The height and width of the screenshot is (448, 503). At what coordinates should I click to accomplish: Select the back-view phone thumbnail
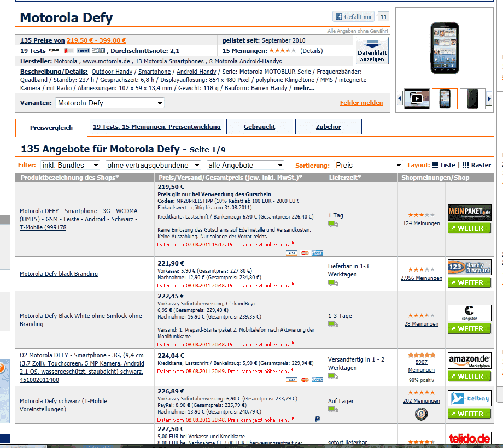[472, 98]
